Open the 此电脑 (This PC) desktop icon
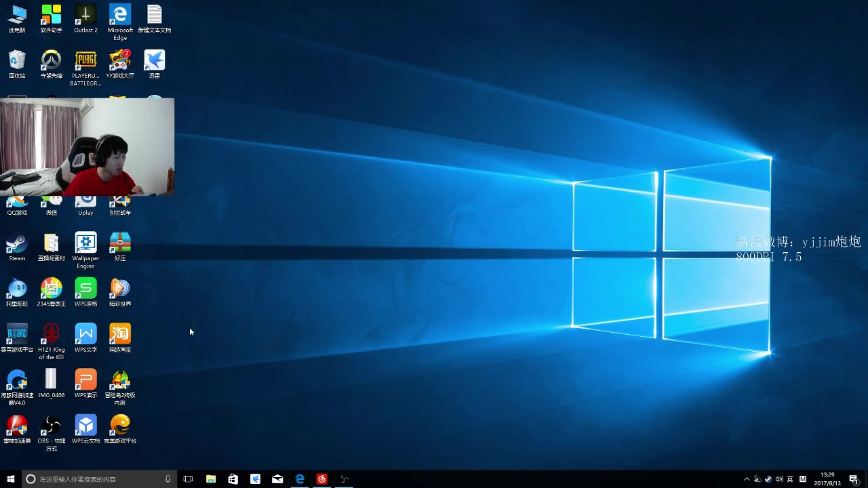The image size is (868, 488). (17, 19)
